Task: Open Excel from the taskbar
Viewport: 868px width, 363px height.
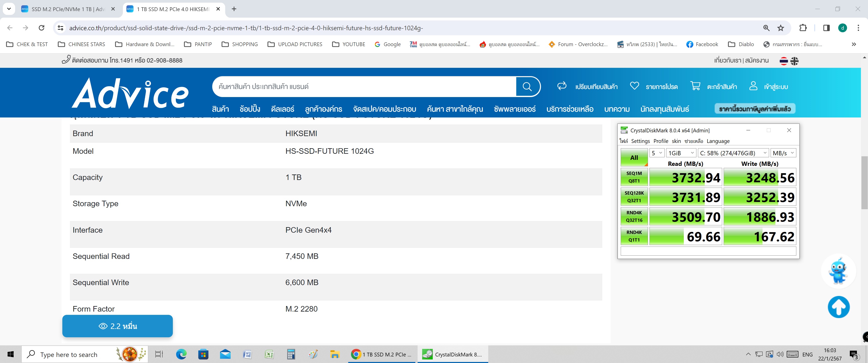Action: [x=269, y=354]
